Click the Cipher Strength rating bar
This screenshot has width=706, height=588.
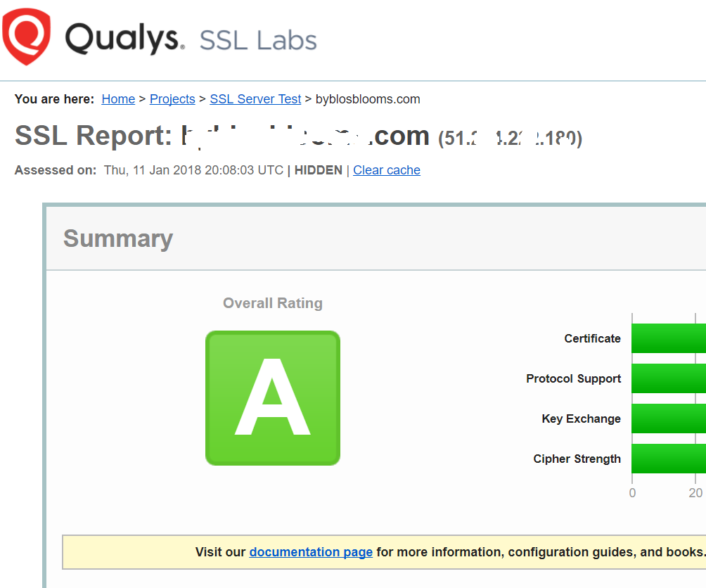(668, 459)
